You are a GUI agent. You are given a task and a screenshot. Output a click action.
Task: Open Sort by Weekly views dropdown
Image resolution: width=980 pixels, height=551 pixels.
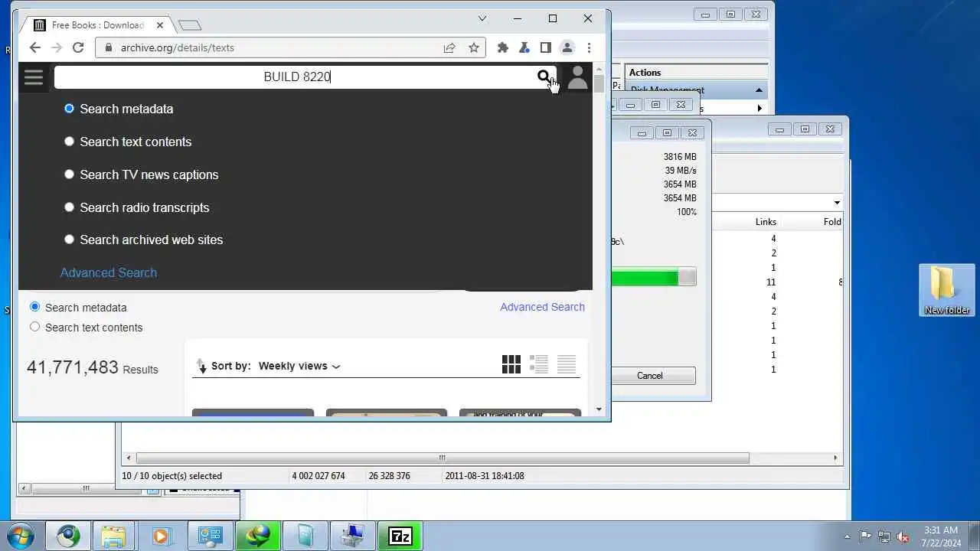pyautogui.click(x=299, y=366)
